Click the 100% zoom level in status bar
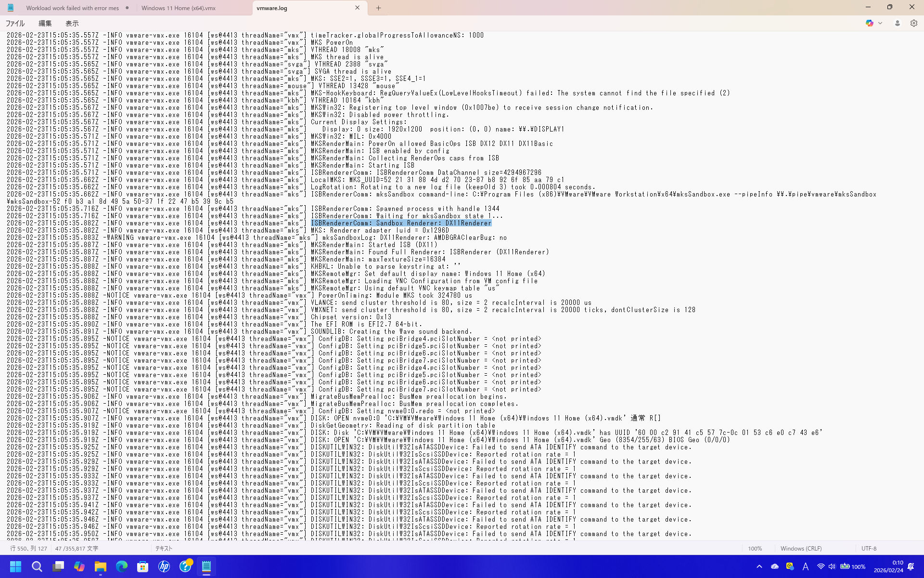 pyautogui.click(x=755, y=548)
